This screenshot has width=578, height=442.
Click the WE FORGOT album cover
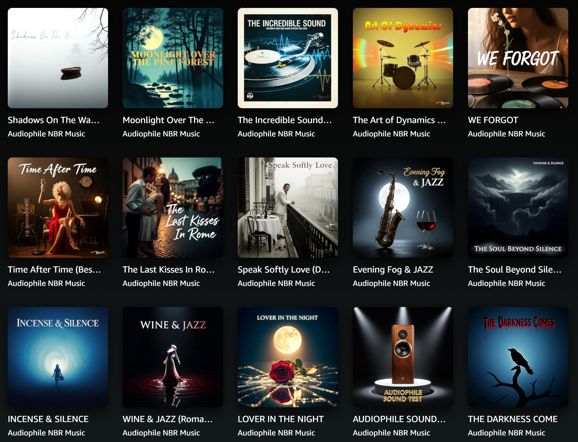518,58
